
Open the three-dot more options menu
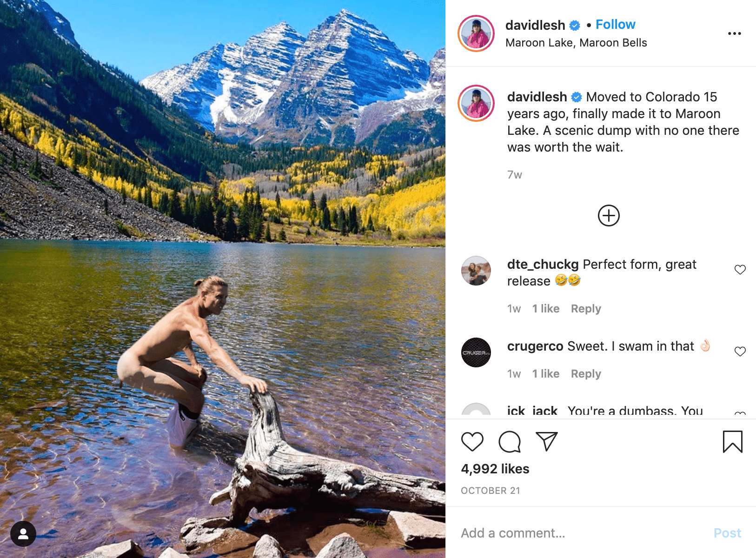tap(734, 33)
